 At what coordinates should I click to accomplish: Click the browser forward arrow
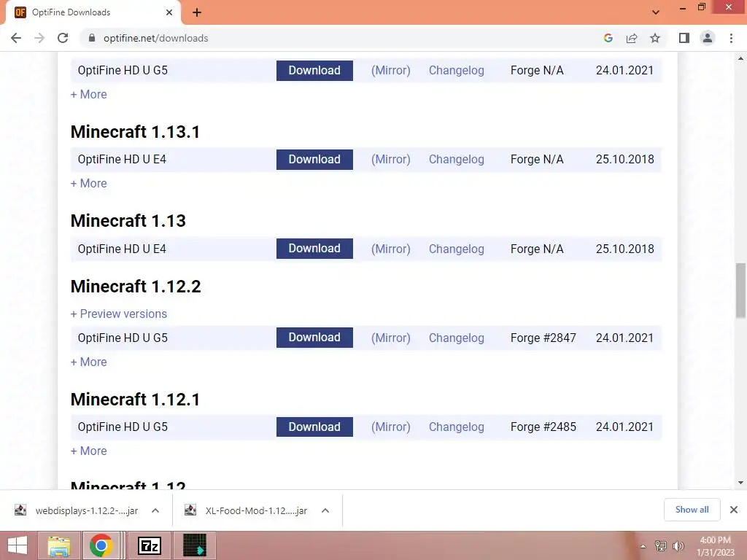39,38
